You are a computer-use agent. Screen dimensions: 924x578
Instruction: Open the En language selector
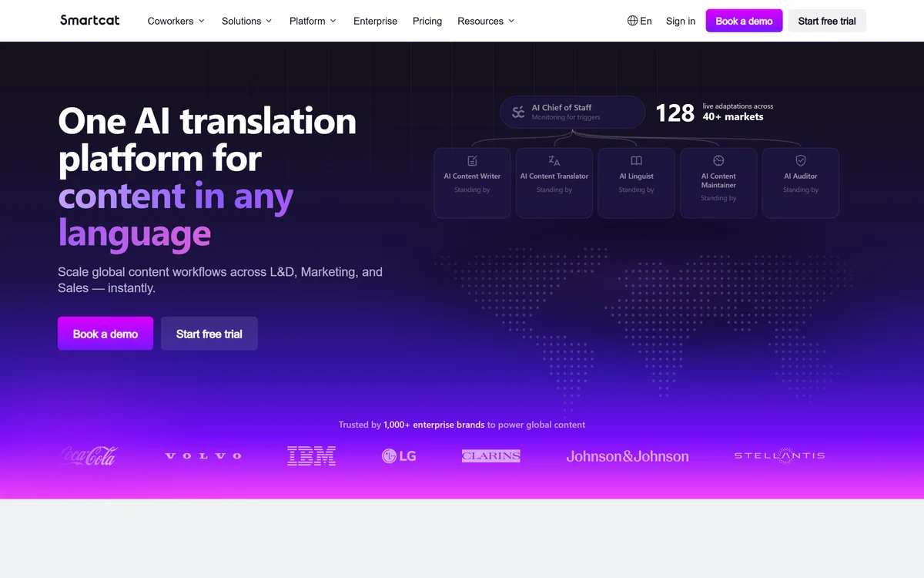click(x=639, y=21)
